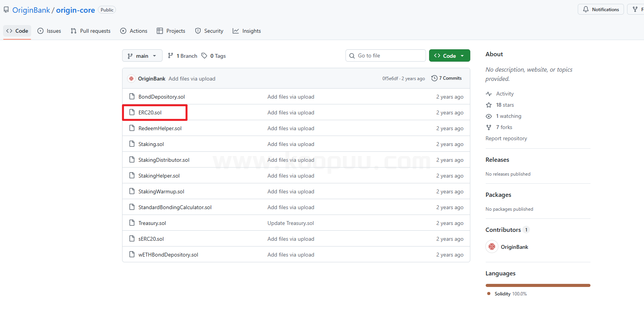Click the repository icon beside OriginBank
Image resolution: width=644 pixels, height=317 pixels.
coord(6,10)
